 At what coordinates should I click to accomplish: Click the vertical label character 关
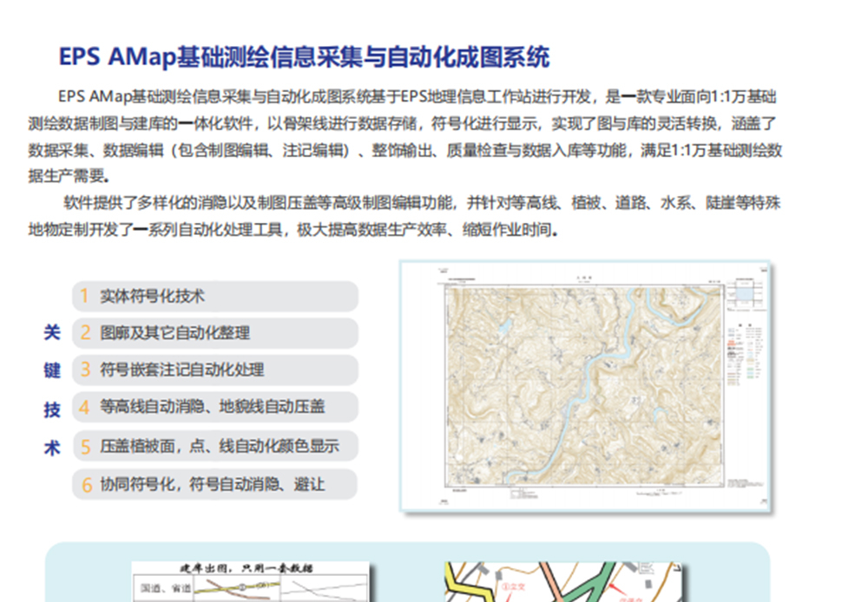52,332
